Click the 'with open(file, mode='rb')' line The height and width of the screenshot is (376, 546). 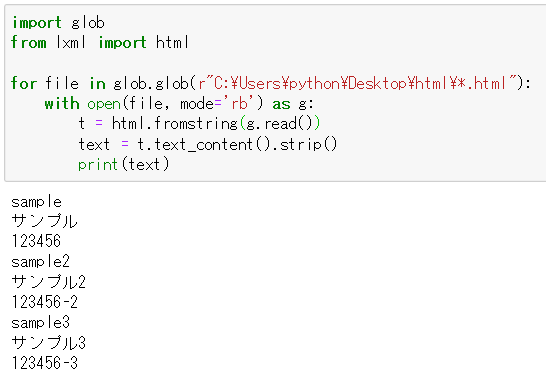click(x=179, y=104)
